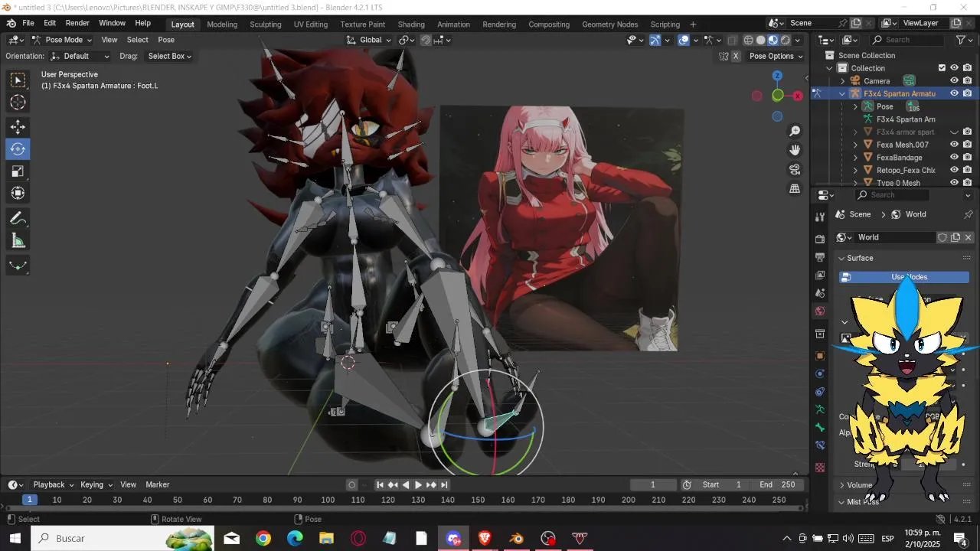Open the Texture properties tab

click(x=820, y=467)
